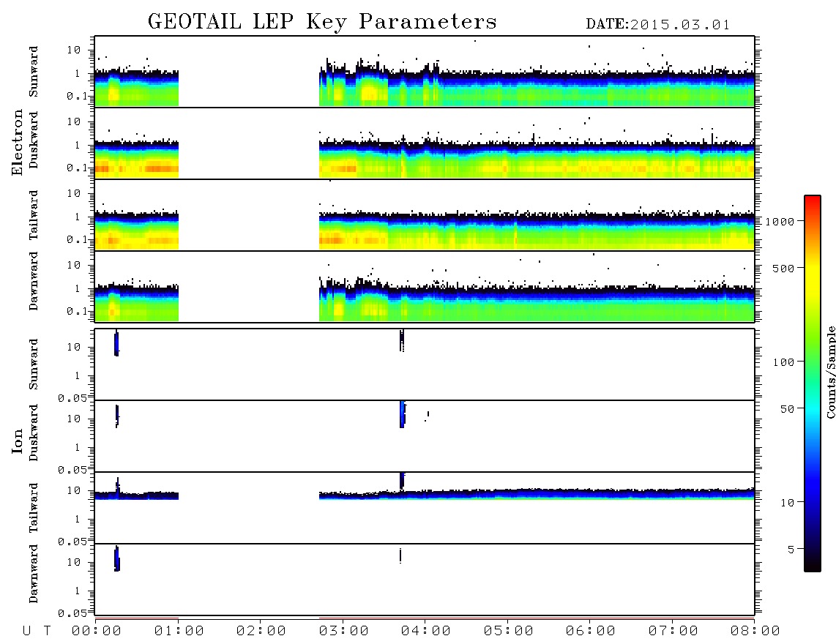This screenshot has width=836, height=644.
Task: Select the Electron "Dawnward" axis label
Action: 34,281
